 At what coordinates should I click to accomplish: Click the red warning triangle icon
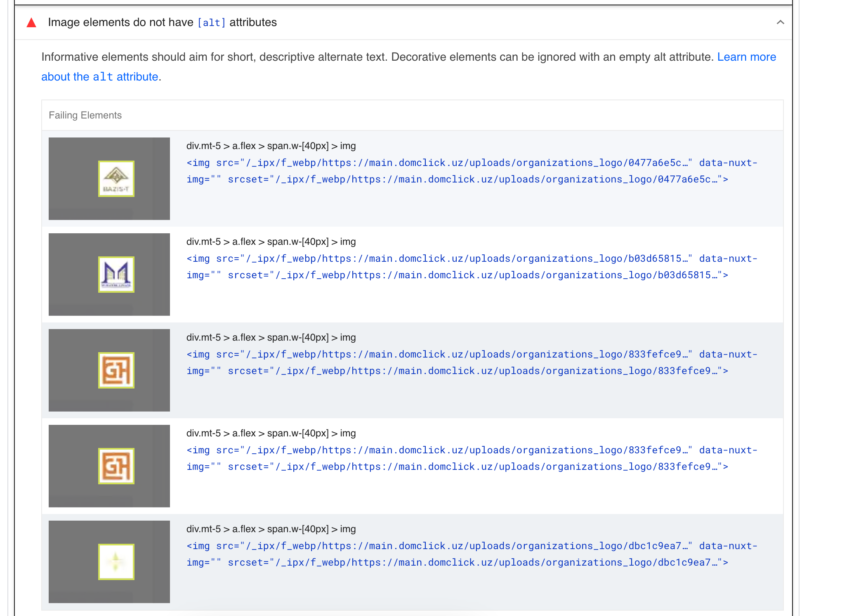point(31,23)
